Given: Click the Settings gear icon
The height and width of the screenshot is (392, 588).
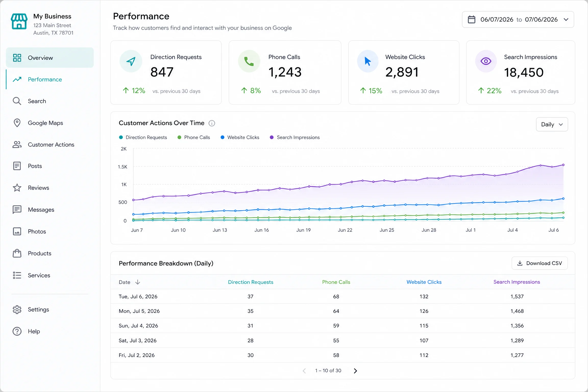Looking at the screenshot, I should (x=17, y=310).
